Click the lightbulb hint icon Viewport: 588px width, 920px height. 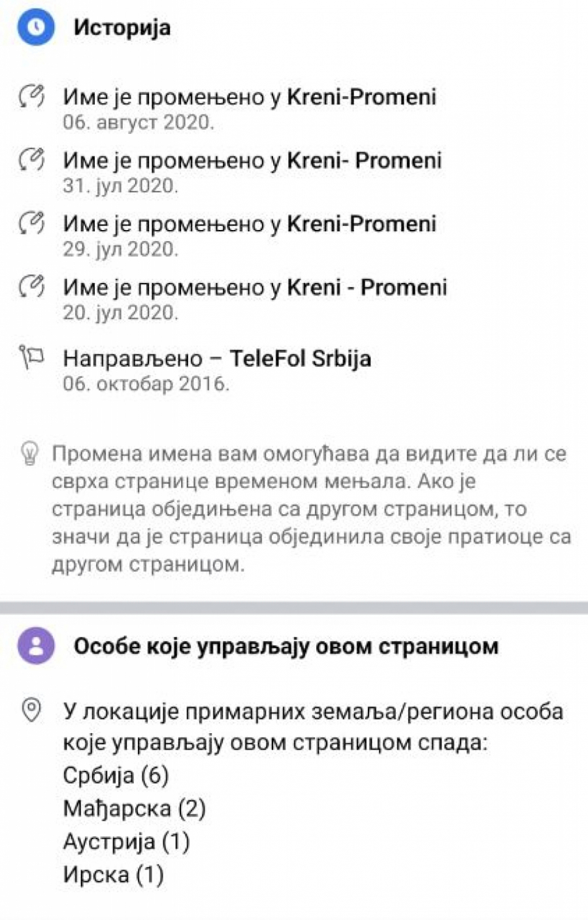point(30,453)
